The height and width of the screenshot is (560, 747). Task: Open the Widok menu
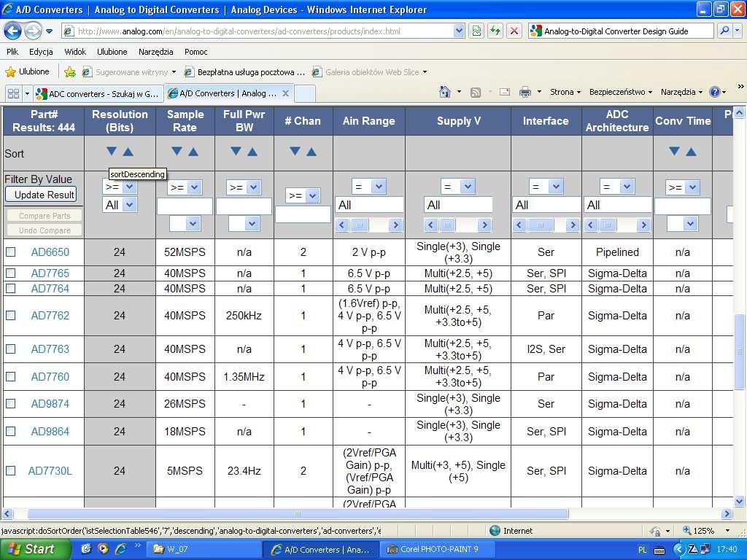pyautogui.click(x=75, y=52)
